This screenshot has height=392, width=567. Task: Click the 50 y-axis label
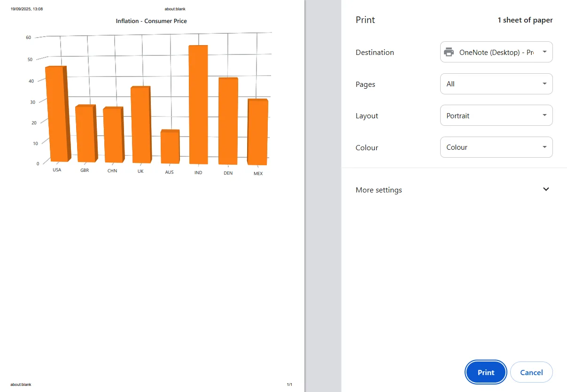tap(30, 60)
